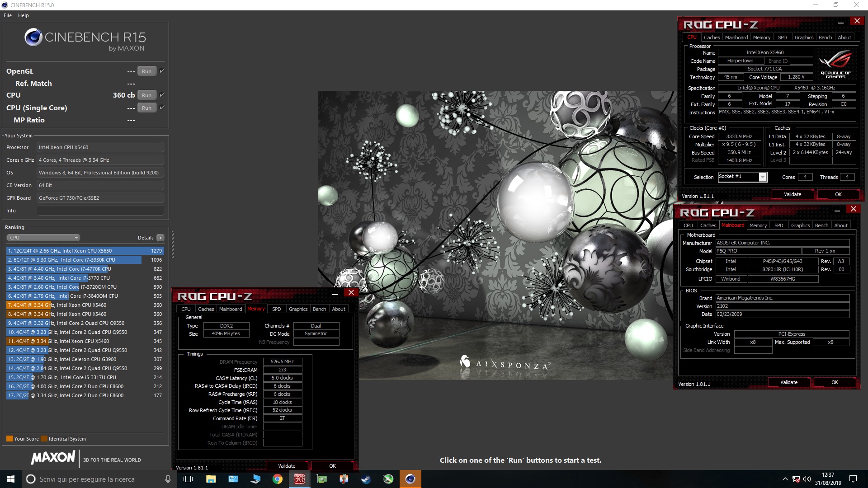Open Google Chrome from the taskbar
868x488 pixels.
(278, 479)
